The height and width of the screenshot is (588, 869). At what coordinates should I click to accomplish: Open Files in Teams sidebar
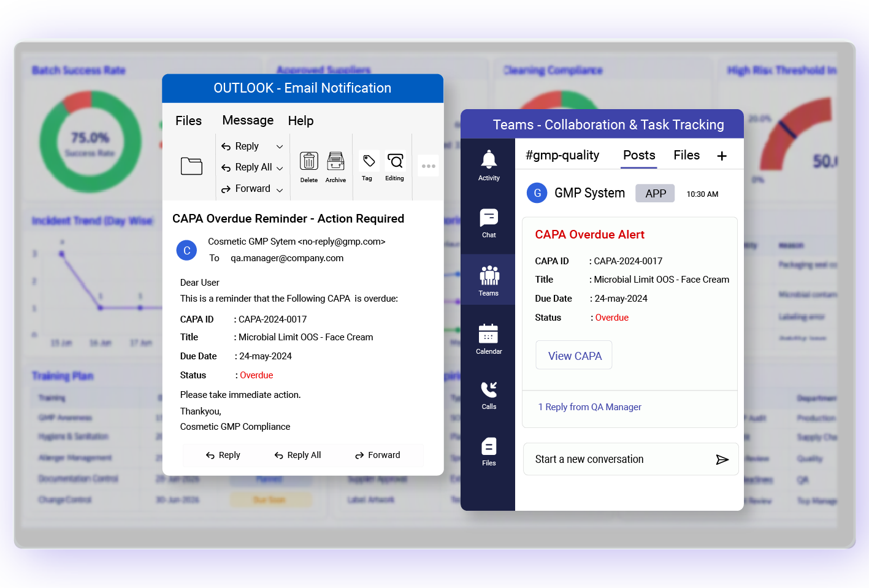coord(489,452)
